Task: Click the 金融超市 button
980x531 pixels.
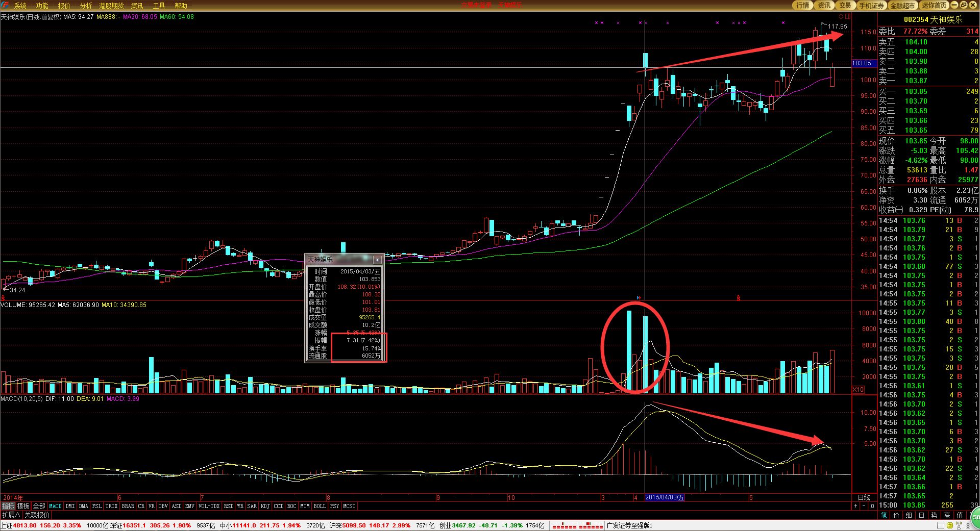Action: coord(902,5)
